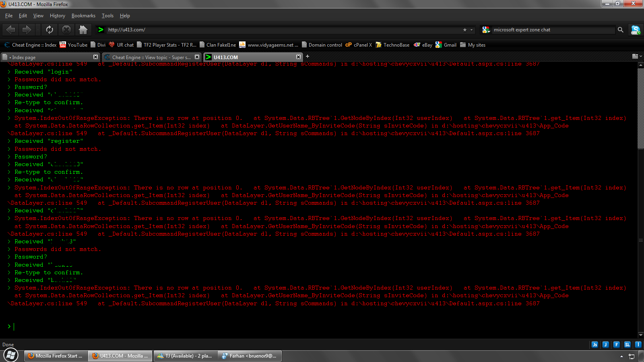Run the search with the magnifier icon
644x362 pixels.
(x=621, y=30)
